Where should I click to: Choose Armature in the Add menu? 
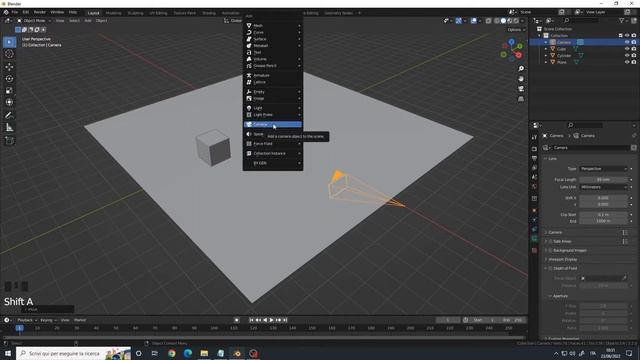[x=273, y=76]
